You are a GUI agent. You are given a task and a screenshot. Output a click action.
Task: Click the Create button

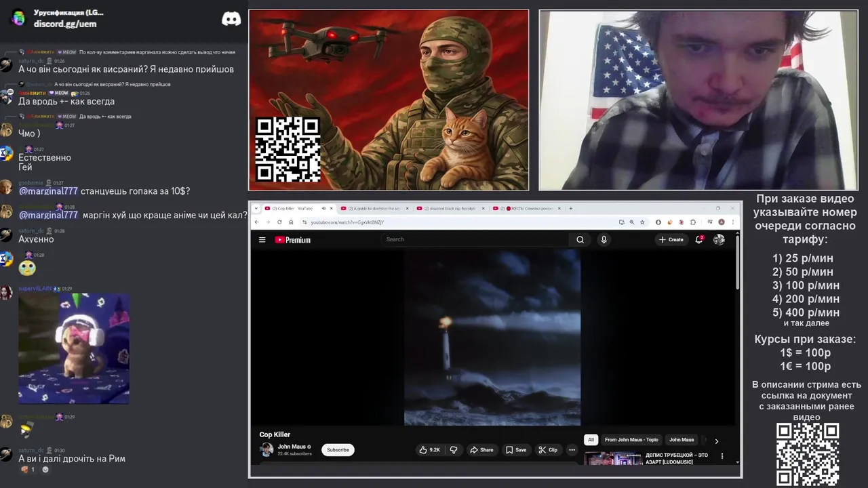(x=671, y=239)
